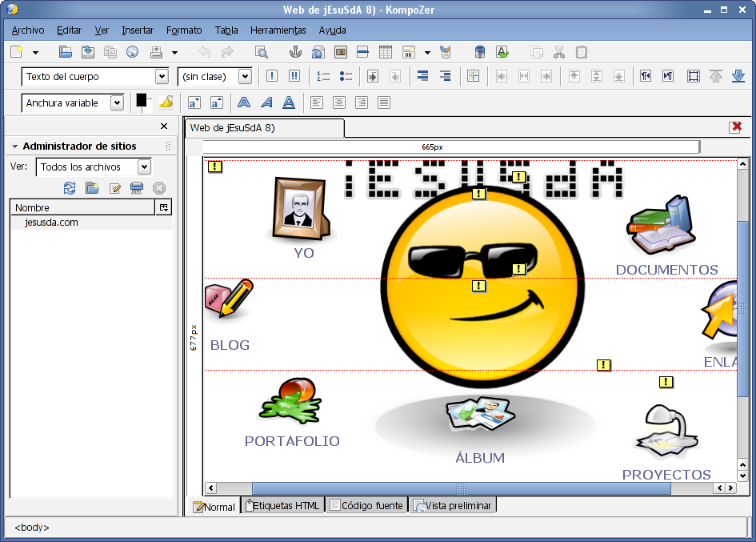The height and width of the screenshot is (542, 756).
Task: Click the Increase font size icon
Action: point(217,102)
